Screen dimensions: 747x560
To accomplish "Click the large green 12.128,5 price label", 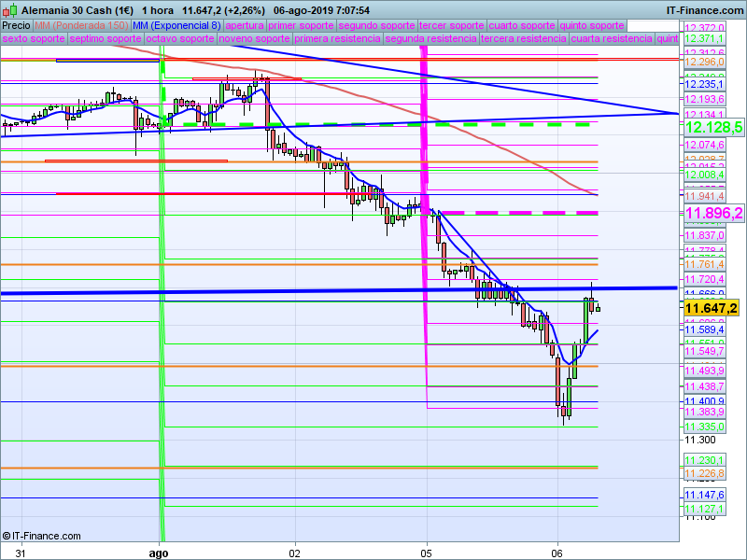I will [713, 127].
